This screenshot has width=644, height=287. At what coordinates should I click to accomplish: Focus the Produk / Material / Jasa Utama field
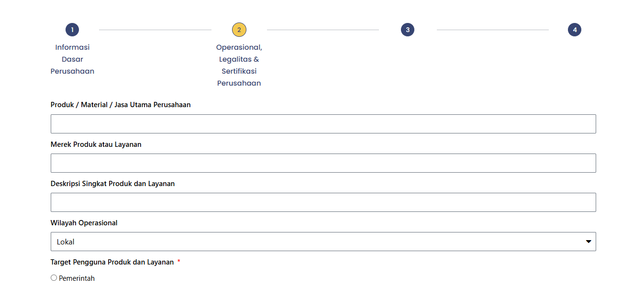point(323,124)
